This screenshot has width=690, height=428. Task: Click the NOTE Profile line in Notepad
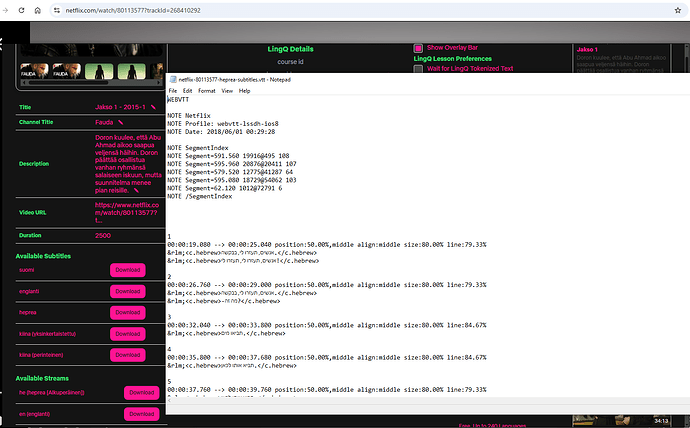click(223, 124)
